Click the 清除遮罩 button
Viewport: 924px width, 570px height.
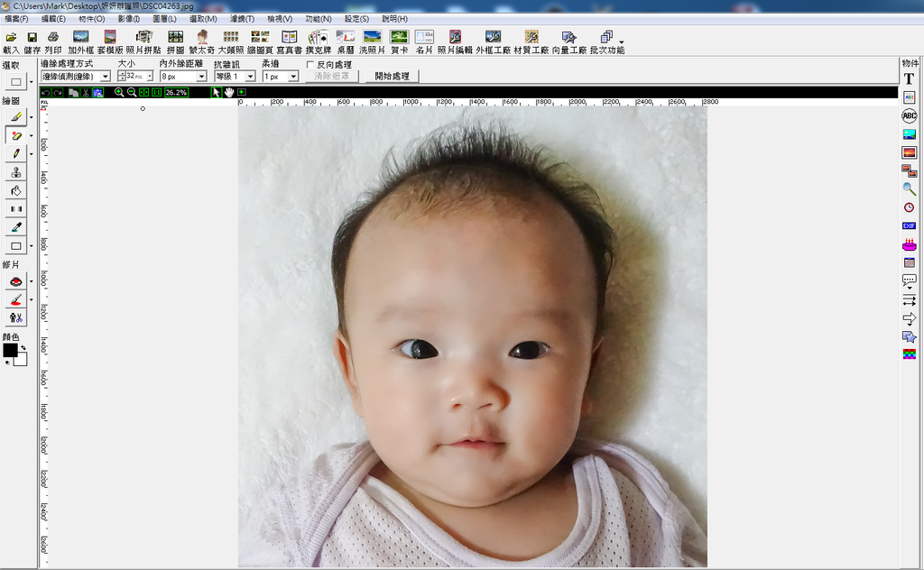pyautogui.click(x=332, y=76)
